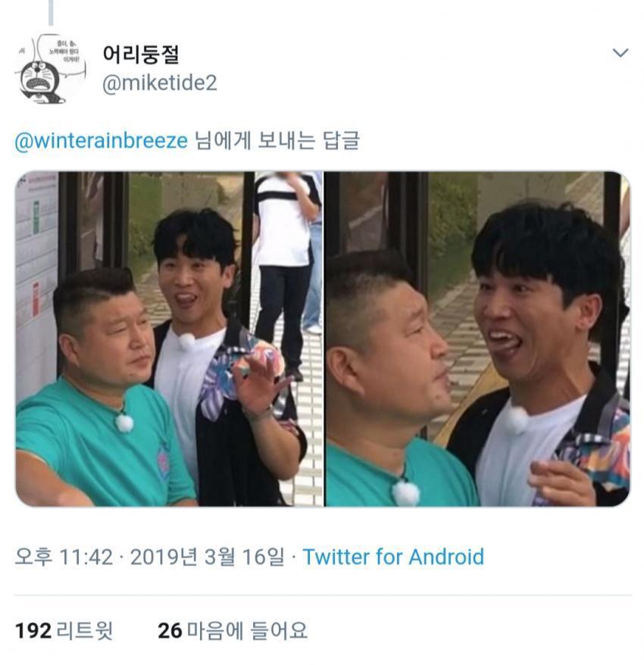Click the number 192 retweet count
The height and width of the screenshot is (665, 644).
tap(33, 631)
